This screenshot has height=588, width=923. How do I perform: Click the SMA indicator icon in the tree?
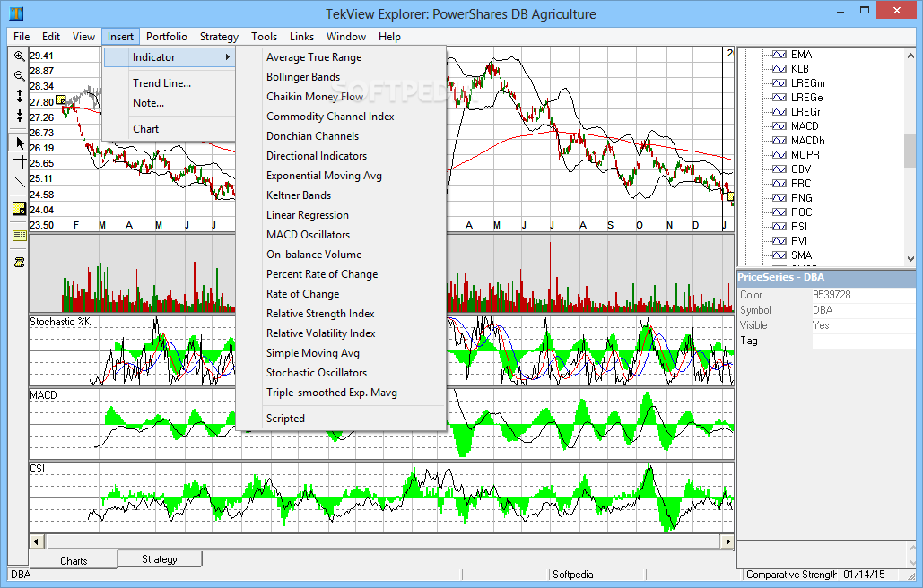(x=779, y=255)
